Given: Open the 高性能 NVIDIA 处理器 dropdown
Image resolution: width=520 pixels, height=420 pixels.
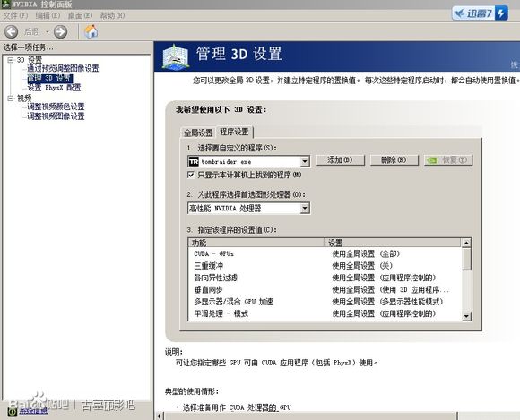Looking at the screenshot, I should (x=305, y=209).
